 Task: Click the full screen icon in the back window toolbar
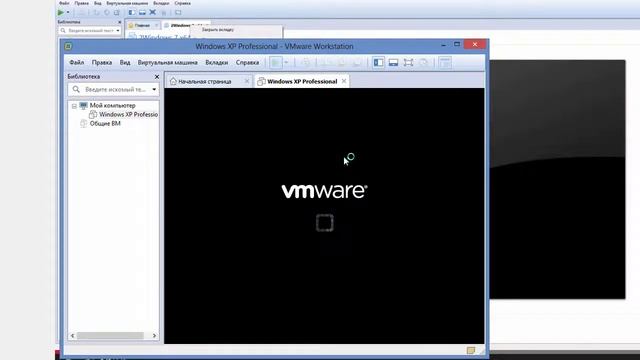tap(153, 13)
